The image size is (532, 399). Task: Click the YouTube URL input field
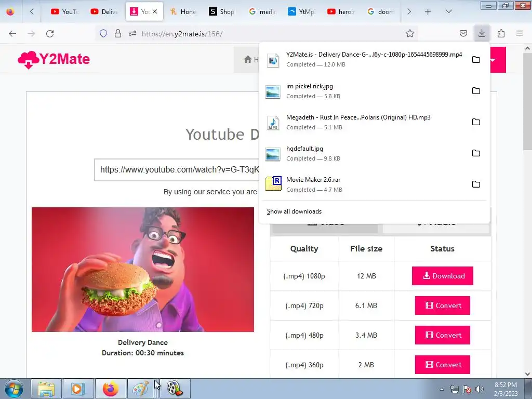177,170
